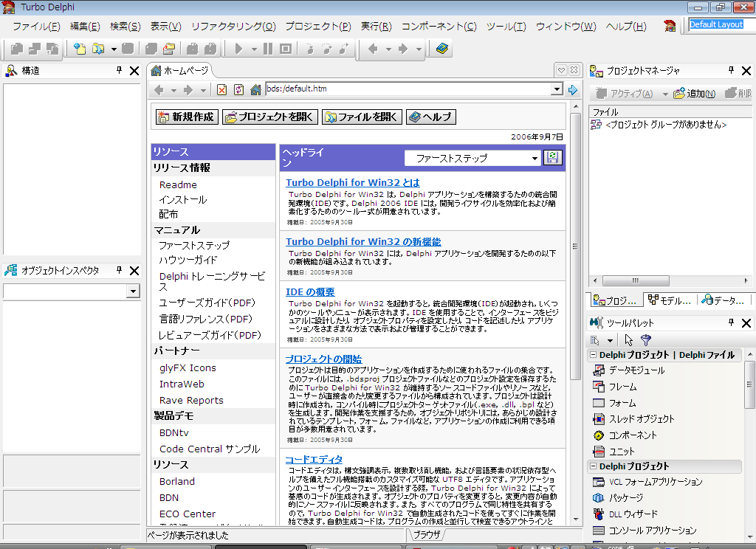The width and height of the screenshot is (756, 549).
Task: Click the blue Go arrow by address bar
Action: 573,89
